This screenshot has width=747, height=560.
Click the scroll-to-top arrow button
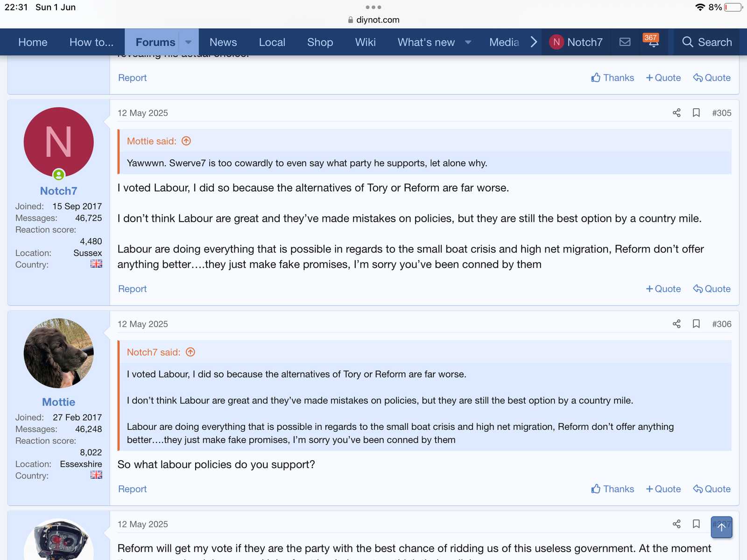(x=721, y=527)
